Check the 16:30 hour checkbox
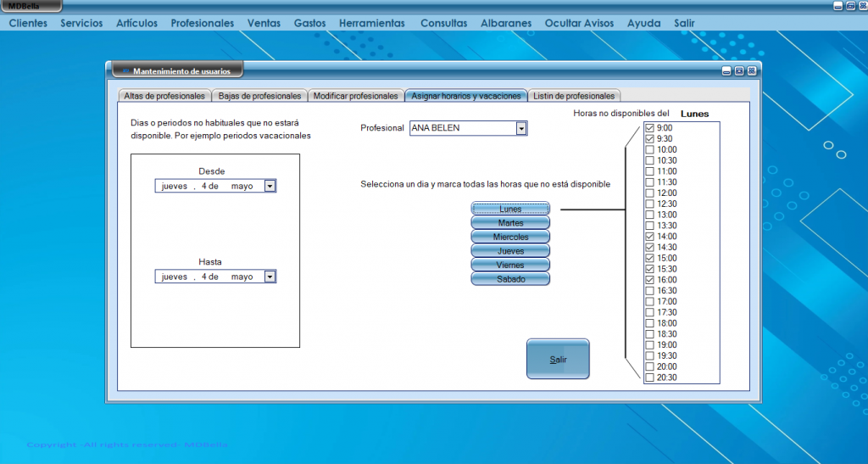This screenshot has width=868, height=464. [x=650, y=291]
